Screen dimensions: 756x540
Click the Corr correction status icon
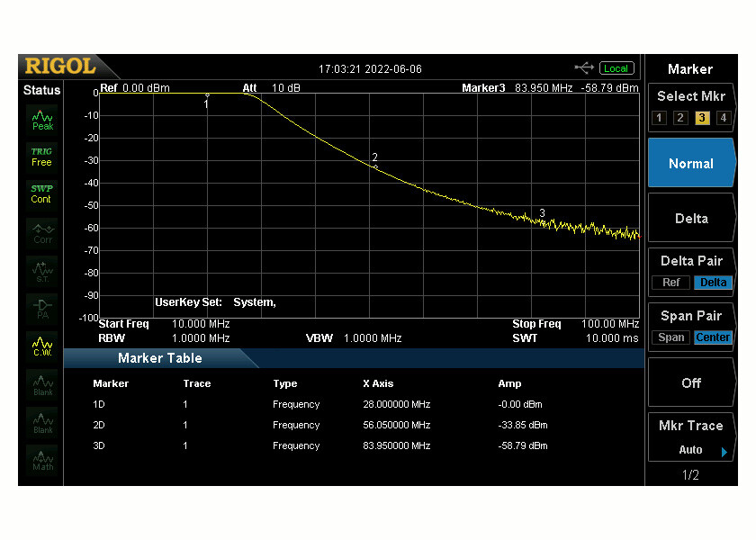(40, 231)
